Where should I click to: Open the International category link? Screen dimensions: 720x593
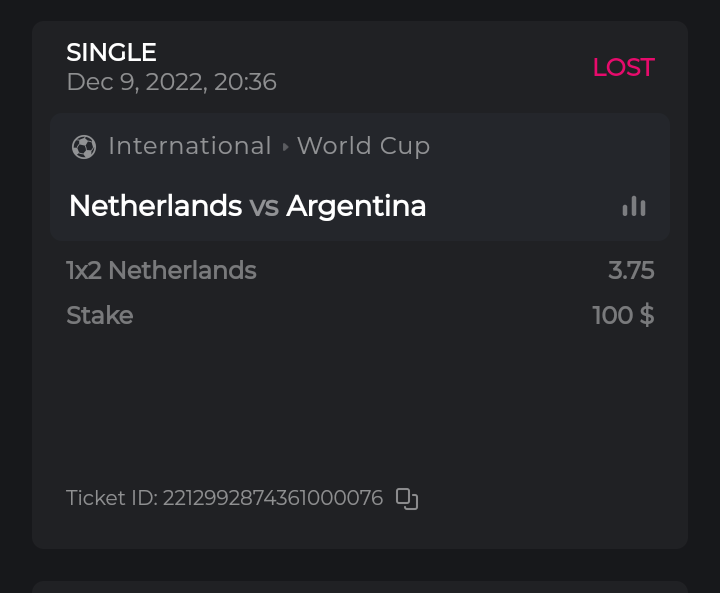click(190, 146)
